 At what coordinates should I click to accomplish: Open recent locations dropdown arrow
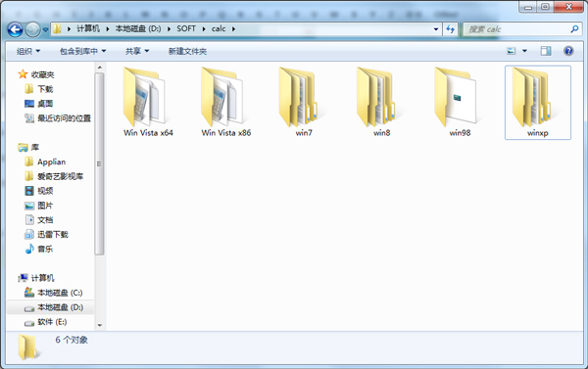(45, 29)
